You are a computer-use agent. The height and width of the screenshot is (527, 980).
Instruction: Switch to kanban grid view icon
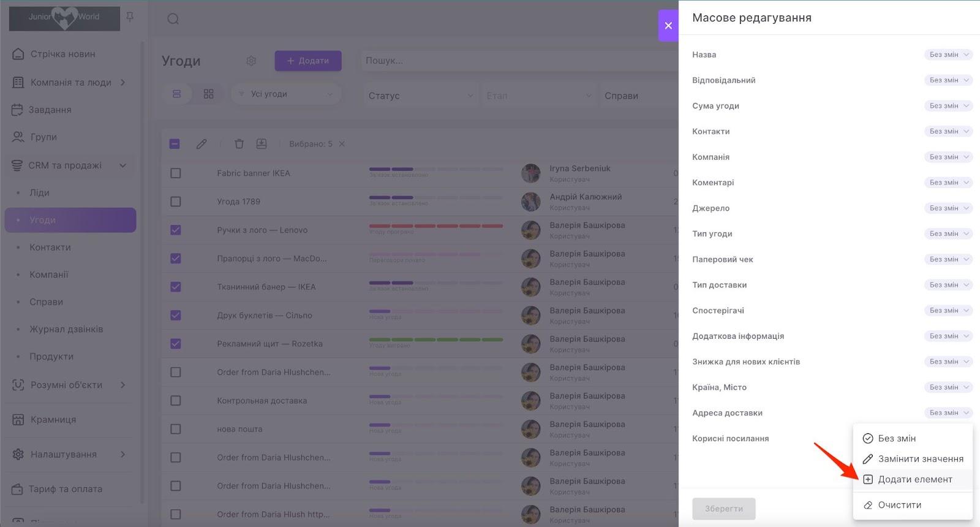pyautogui.click(x=208, y=94)
